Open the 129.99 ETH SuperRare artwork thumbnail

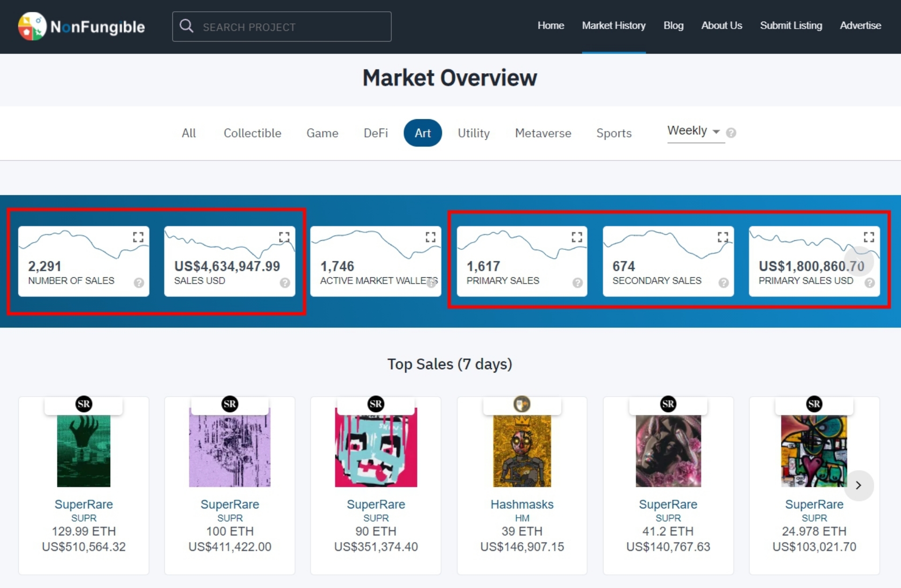[x=84, y=451]
